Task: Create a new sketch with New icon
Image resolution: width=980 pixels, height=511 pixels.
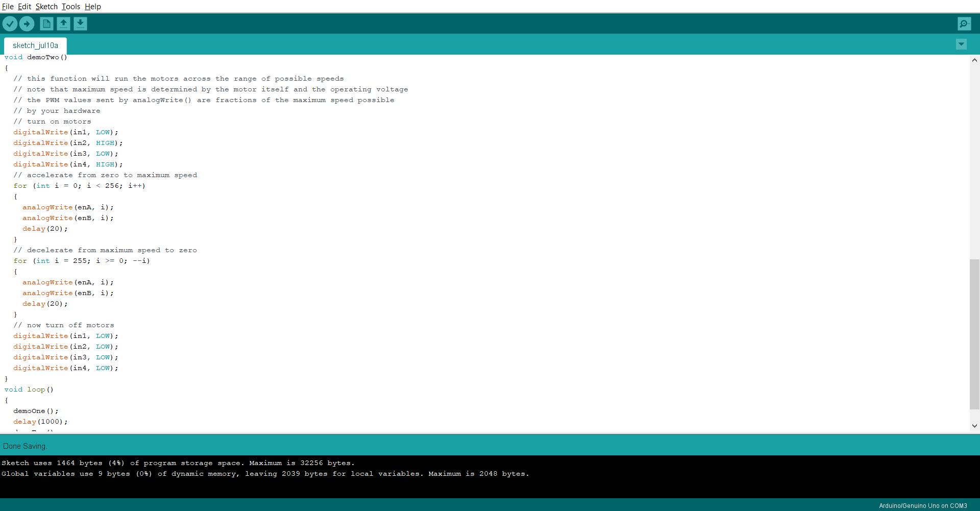Action: [x=46, y=23]
